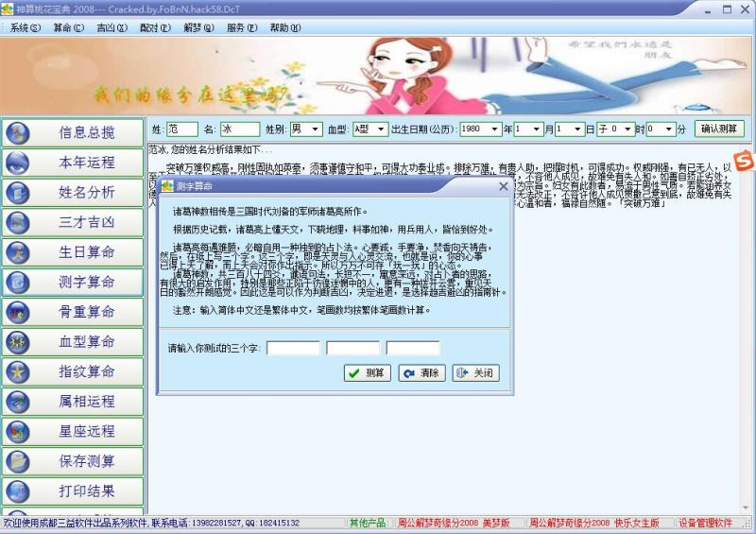The height and width of the screenshot is (534, 756).
Task: Expand the birth month dropdown
Action: (536, 129)
